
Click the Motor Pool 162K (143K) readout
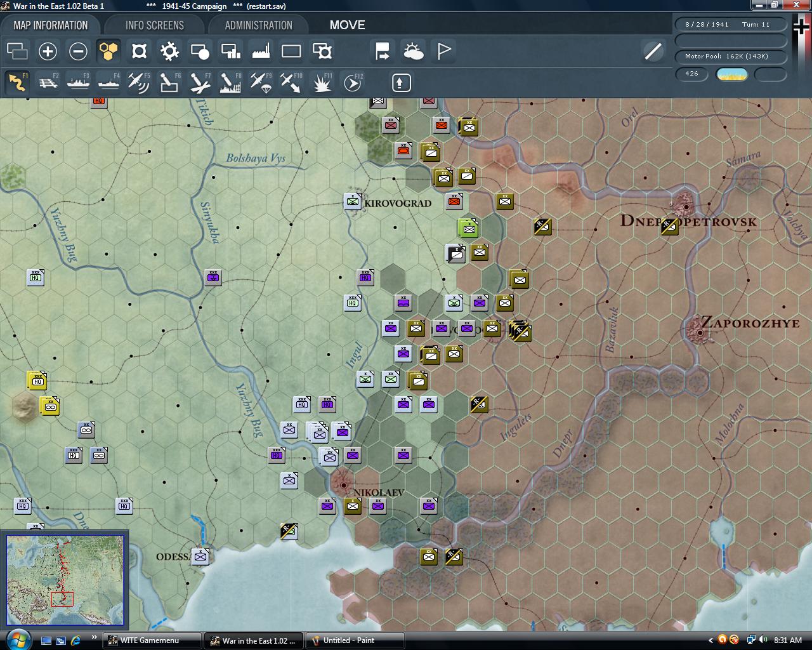coord(731,56)
